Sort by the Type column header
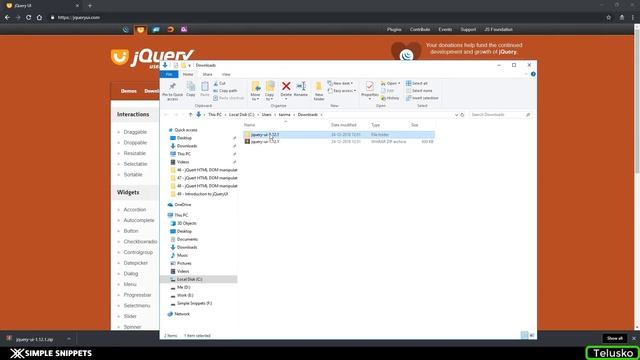Screen dimensions: 640x360 click(x=389, y=125)
